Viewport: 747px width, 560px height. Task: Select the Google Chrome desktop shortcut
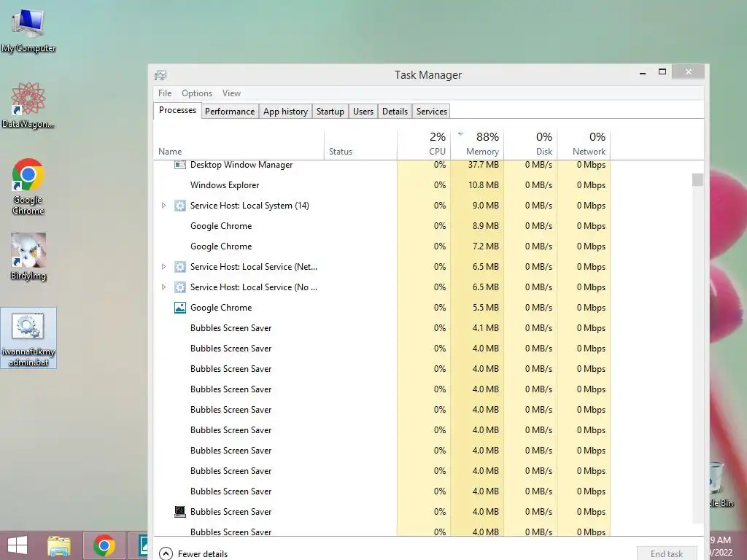(x=28, y=186)
